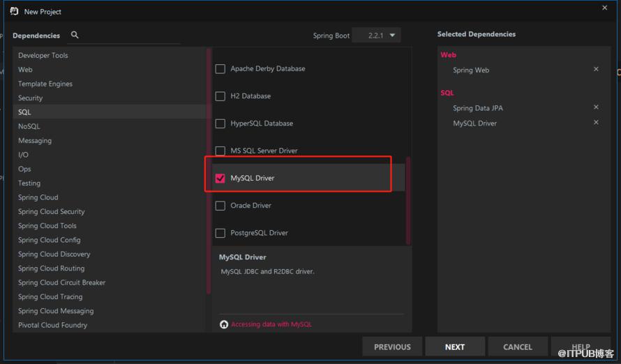Image resolution: width=621 pixels, height=364 pixels.
Task: Click the dependency list vertical scrollbar
Action: coord(408,200)
